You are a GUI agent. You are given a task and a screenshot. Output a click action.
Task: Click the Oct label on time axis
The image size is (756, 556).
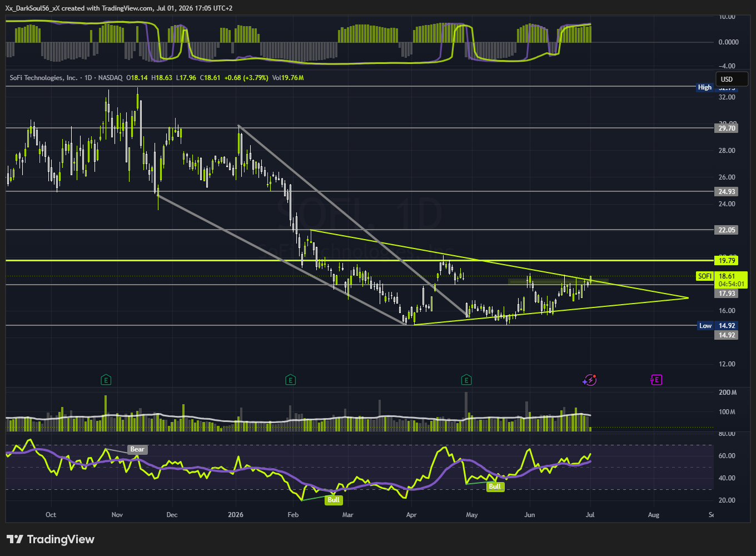coord(51,515)
